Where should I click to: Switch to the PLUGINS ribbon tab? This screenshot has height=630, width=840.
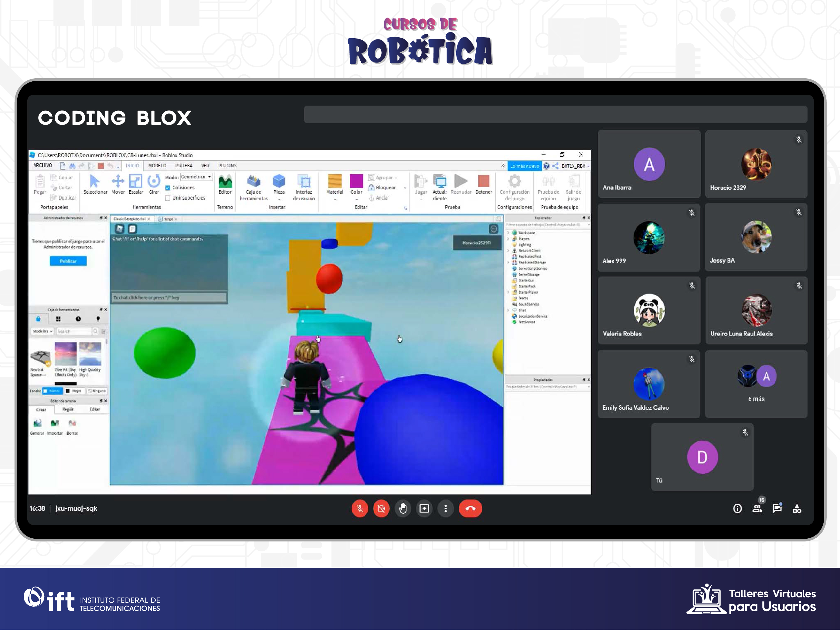227,165
